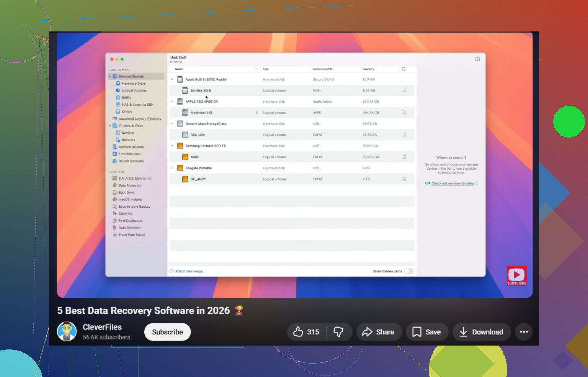Select Storage Devices in the sidebar
588x377 pixels.
click(x=136, y=76)
